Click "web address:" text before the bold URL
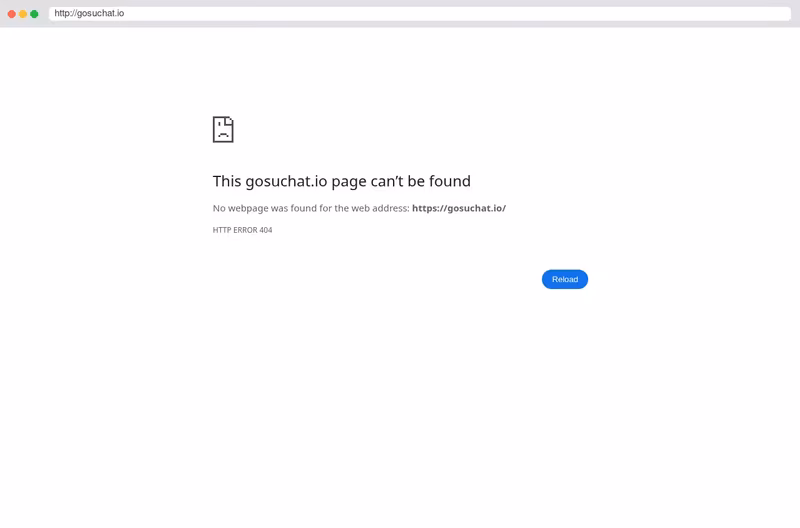The width and height of the screenshot is (800, 528). [380, 208]
